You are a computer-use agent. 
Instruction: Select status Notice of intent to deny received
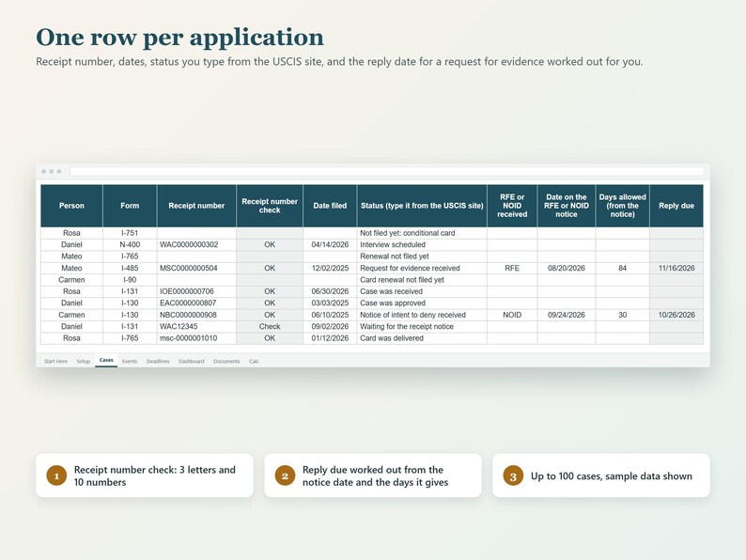(422, 315)
